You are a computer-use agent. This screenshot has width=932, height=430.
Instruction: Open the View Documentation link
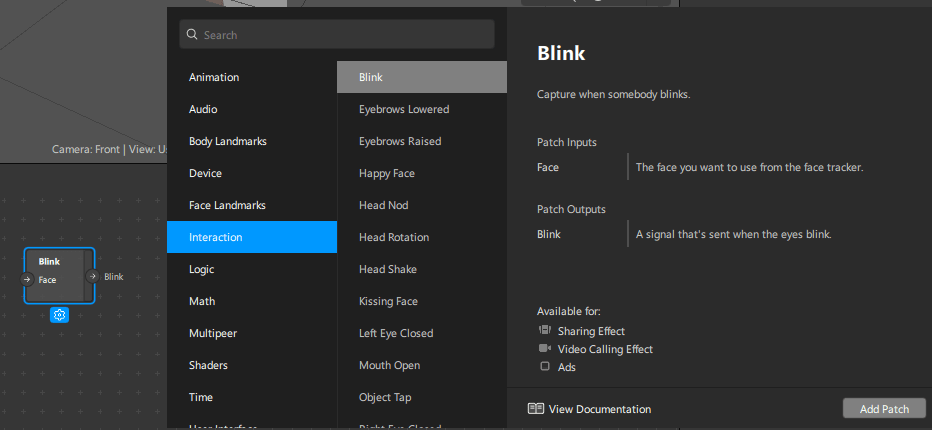pos(599,409)
